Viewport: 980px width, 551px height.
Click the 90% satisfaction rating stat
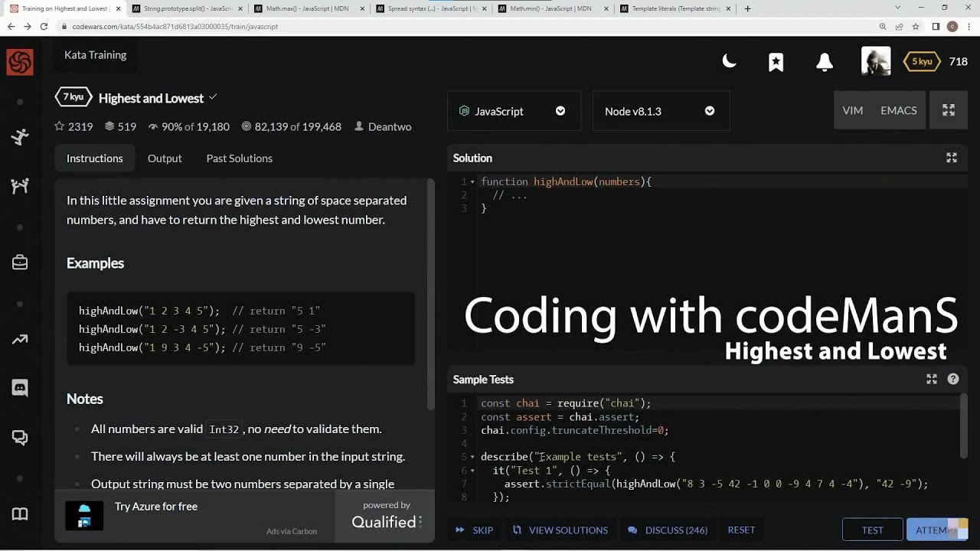pos(188,126)
